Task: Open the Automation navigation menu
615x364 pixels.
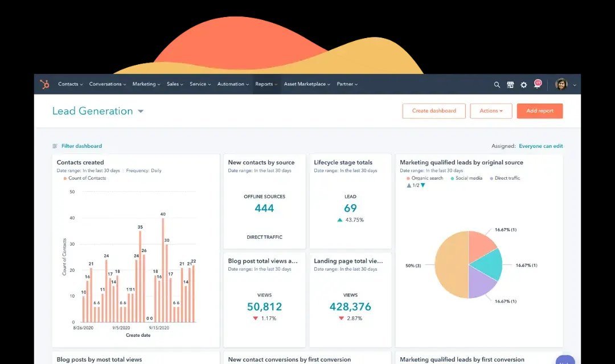Action: tap(233, 84)
